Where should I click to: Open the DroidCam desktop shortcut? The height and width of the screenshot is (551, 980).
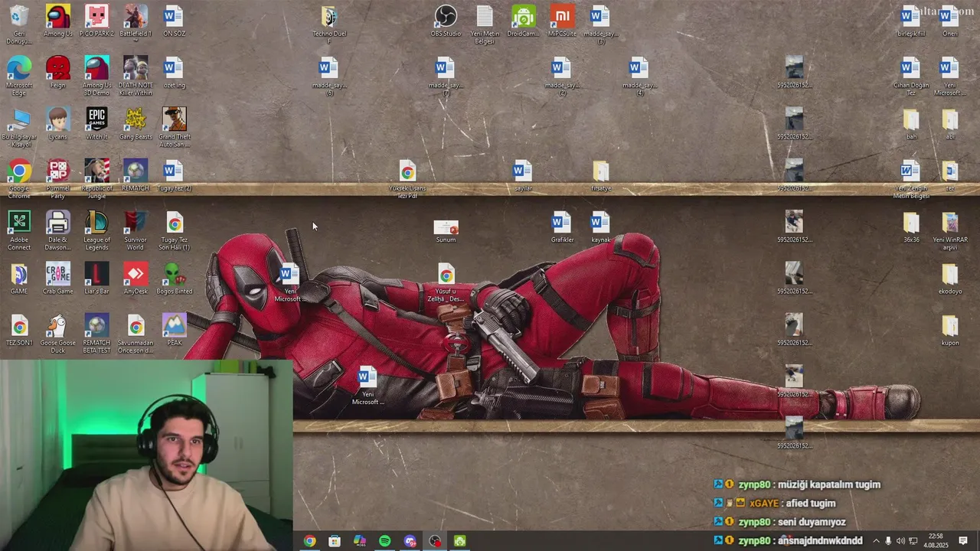click(x=524, y=21)
